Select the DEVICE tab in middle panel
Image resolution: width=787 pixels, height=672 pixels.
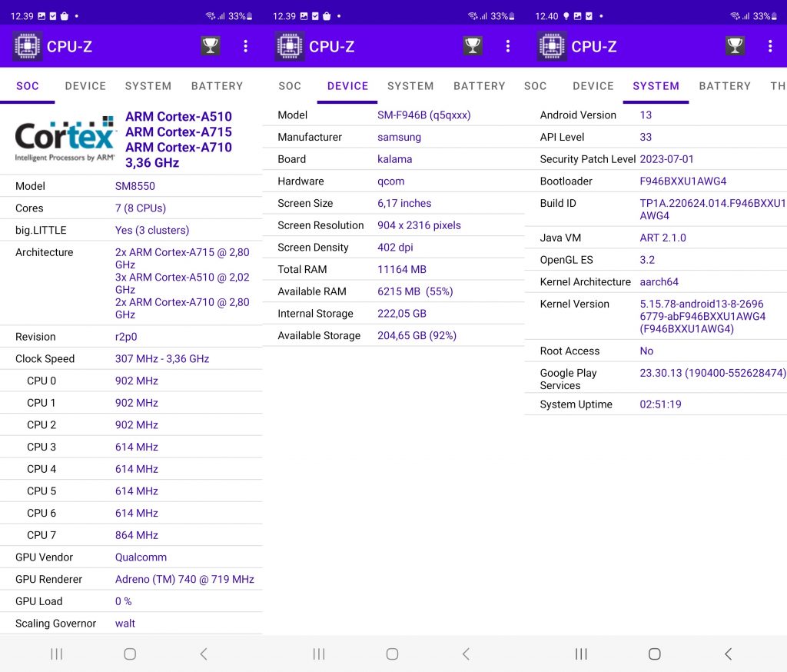(347, 86)
